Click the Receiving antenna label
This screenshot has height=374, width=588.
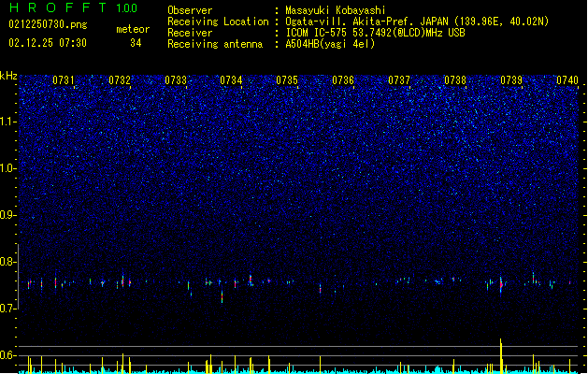[215, 44]
